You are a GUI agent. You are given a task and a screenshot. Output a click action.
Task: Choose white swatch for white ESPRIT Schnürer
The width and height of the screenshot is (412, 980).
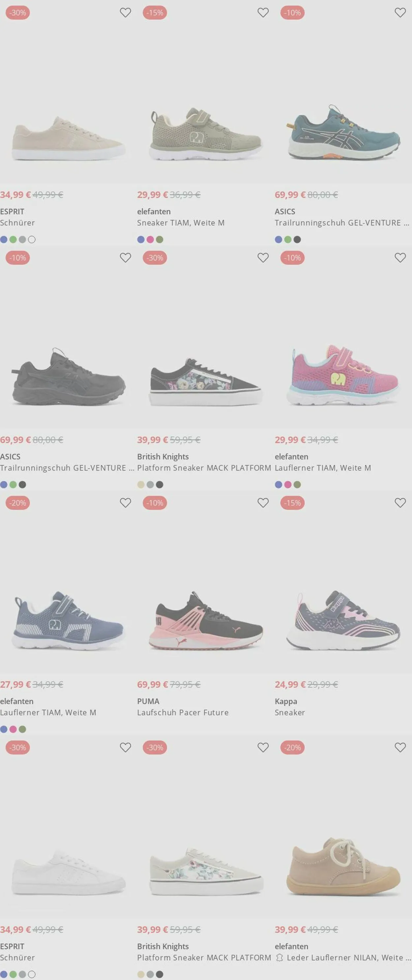coord(32,974)
